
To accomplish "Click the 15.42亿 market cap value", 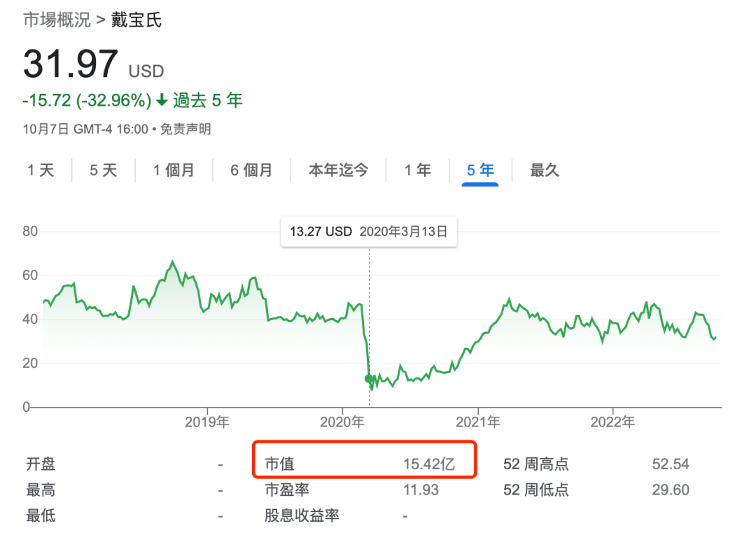I will point(429,464).
